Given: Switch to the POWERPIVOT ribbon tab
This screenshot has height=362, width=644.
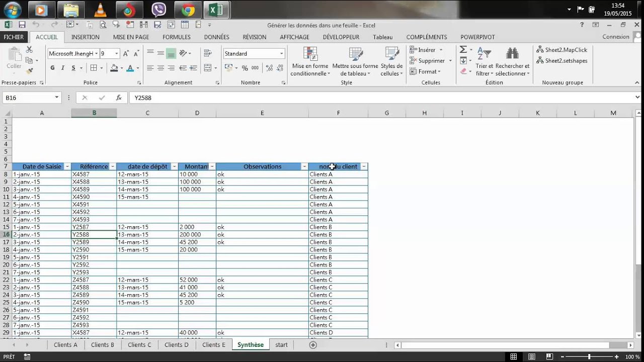Looking at the screenshot, I should (477, 37).
